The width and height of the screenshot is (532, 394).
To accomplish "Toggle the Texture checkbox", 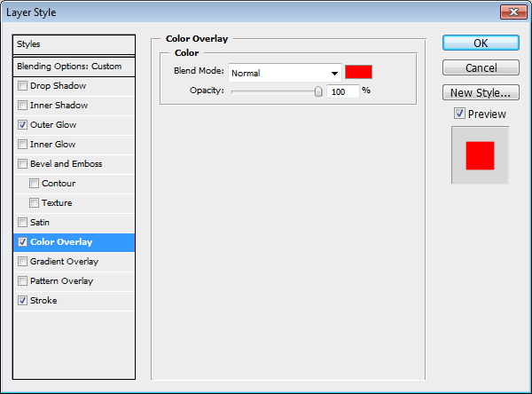I will pos(34,203).
